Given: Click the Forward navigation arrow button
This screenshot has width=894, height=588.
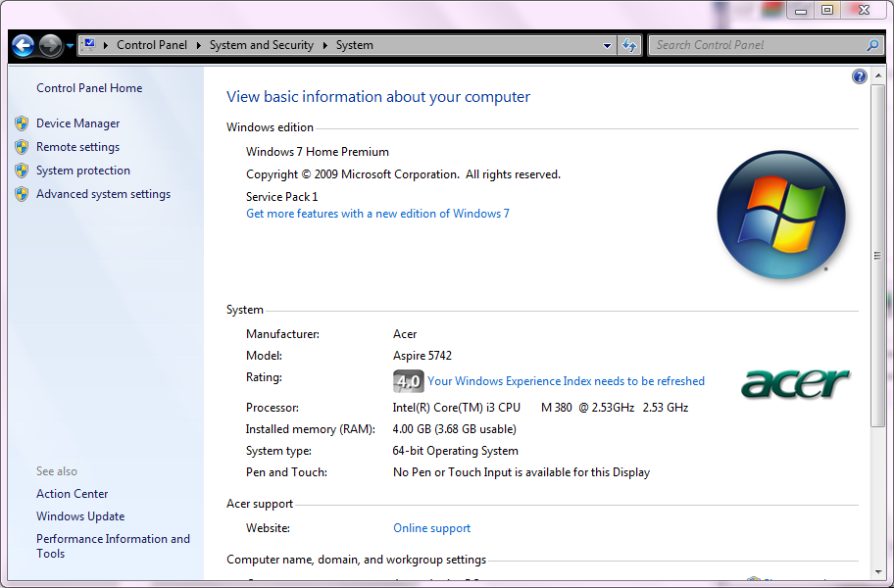Looking at the screenshot, I should [50, 46].
